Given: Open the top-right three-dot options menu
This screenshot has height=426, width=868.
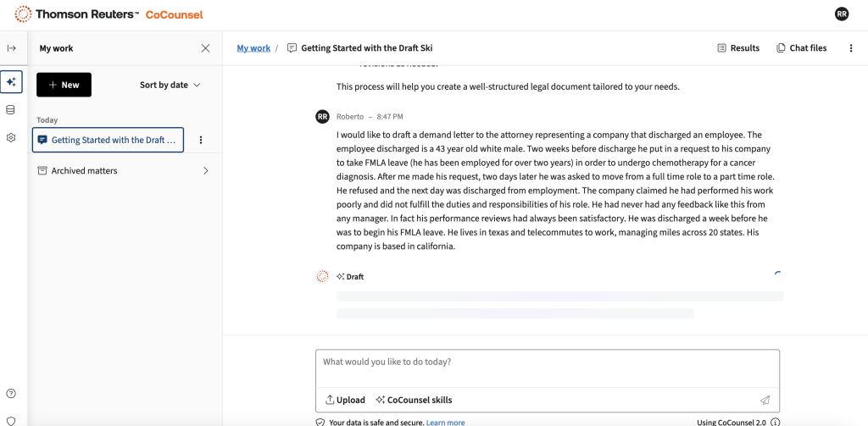Looking at the screenshot, I should (851, 48).
